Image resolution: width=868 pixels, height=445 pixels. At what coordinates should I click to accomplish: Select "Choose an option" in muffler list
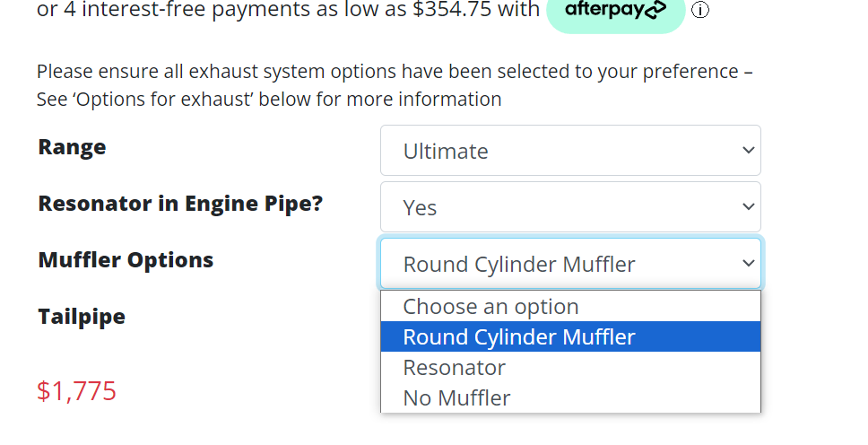click(490, 307)
